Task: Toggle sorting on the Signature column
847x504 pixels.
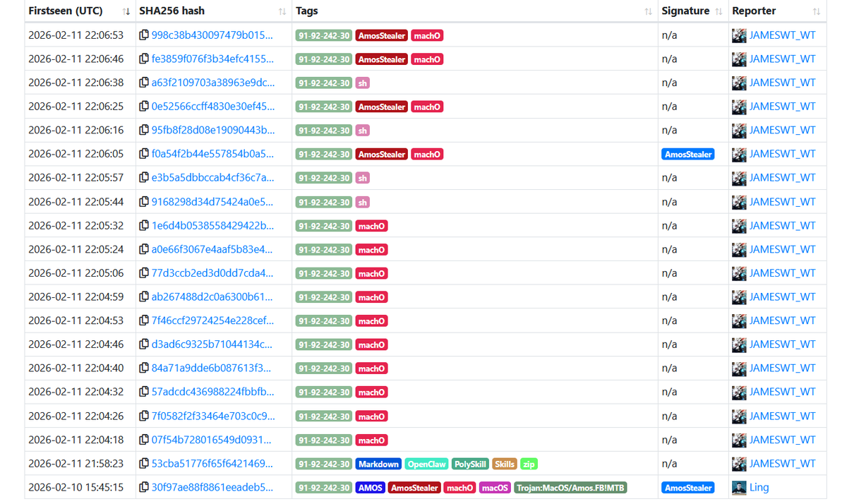Action: [719, 11]
